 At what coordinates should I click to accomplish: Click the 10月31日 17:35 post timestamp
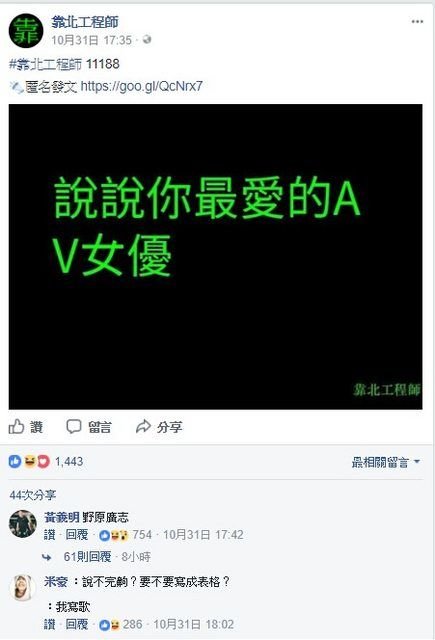91,40
